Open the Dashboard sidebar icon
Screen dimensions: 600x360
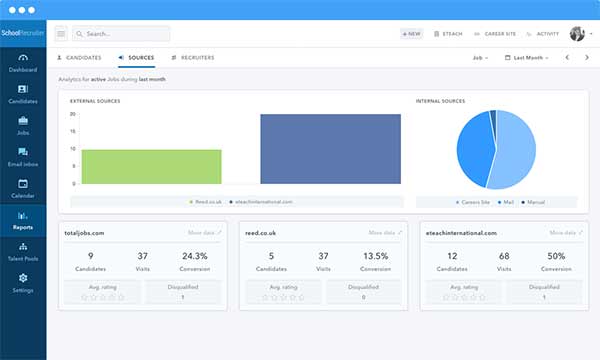pos(23,58)
